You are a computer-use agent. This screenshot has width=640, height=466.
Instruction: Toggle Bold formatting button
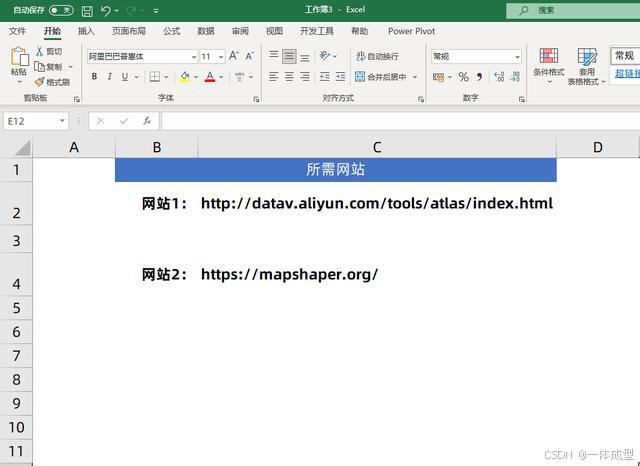pos(94,77)
